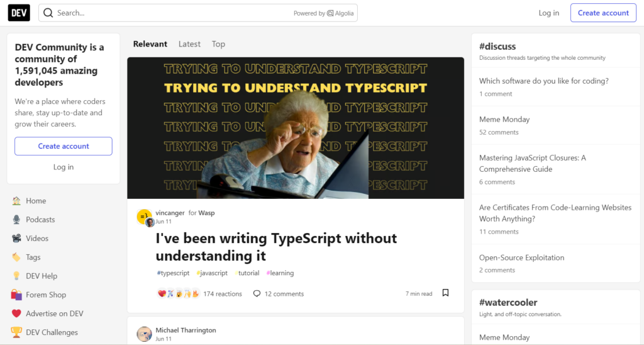This screenshot has width=644, height=345.
Task: Click Create account button in header
Action: point(602,13)
